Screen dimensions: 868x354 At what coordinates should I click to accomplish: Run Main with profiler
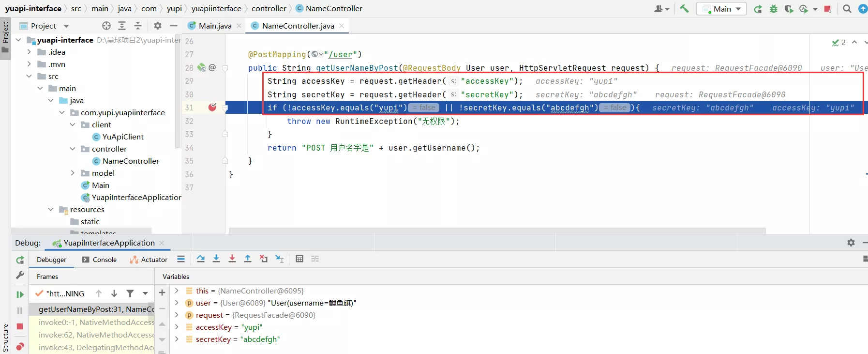coord(804,9)
